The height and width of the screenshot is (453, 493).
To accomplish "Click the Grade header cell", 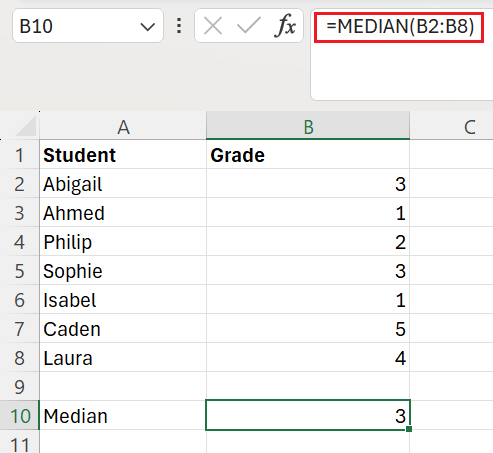I will pyautogui.click(x=308, y=155).
